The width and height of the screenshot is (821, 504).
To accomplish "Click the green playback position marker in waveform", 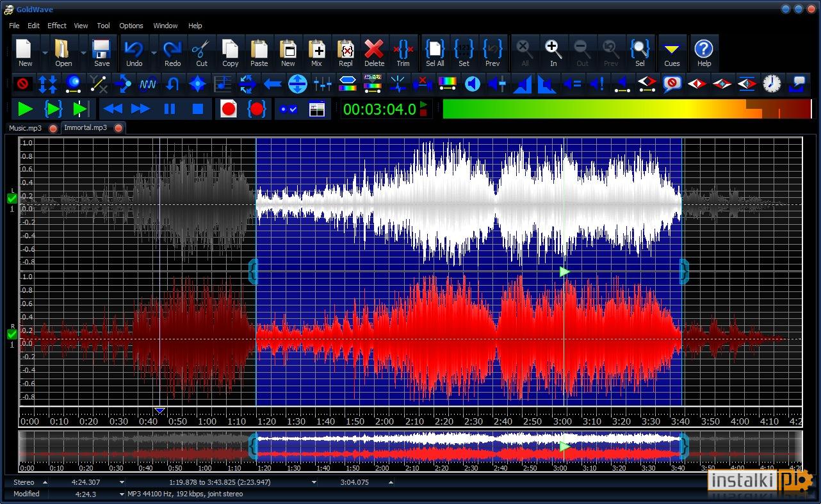I will pyautogui.click(x=564, y=272).
